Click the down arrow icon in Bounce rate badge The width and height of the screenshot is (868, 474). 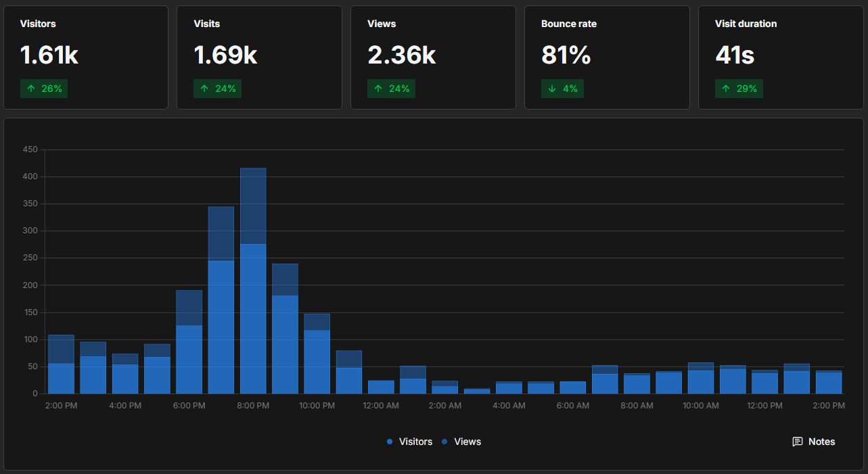(x=551, y=89)
